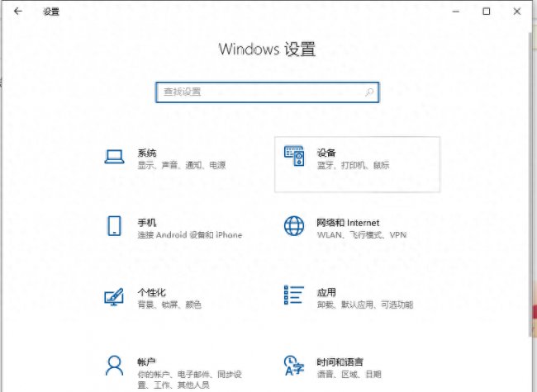The height and width of the screenshot is (392, 537).
Task: Click the text 显示、声音、通知、电源
Action: tap(182, 165)
